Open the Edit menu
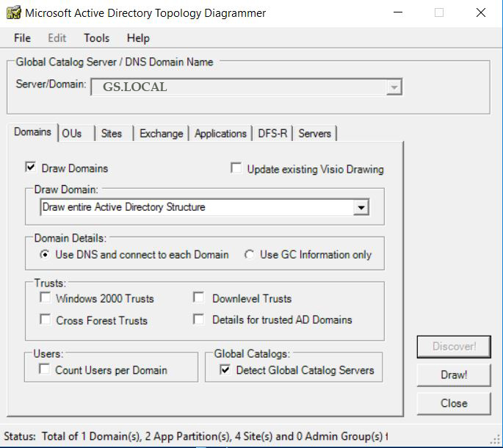Screen dimensions: 503x448 [57, 38]
